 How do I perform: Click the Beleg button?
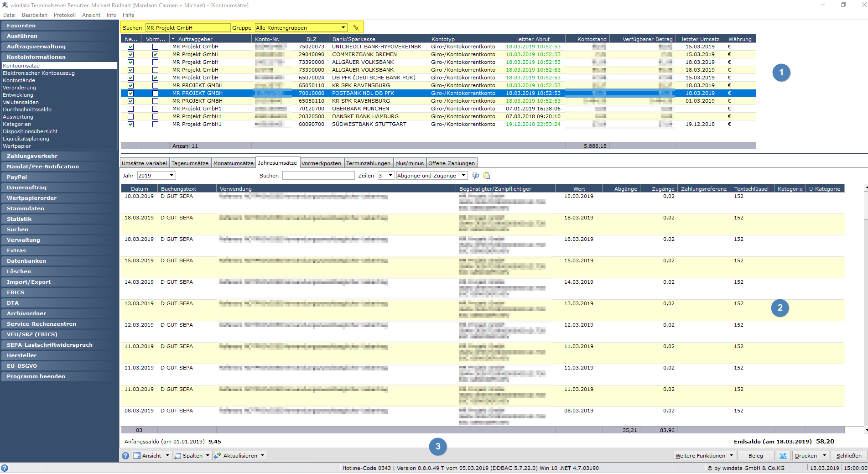[x=756, y=456]
